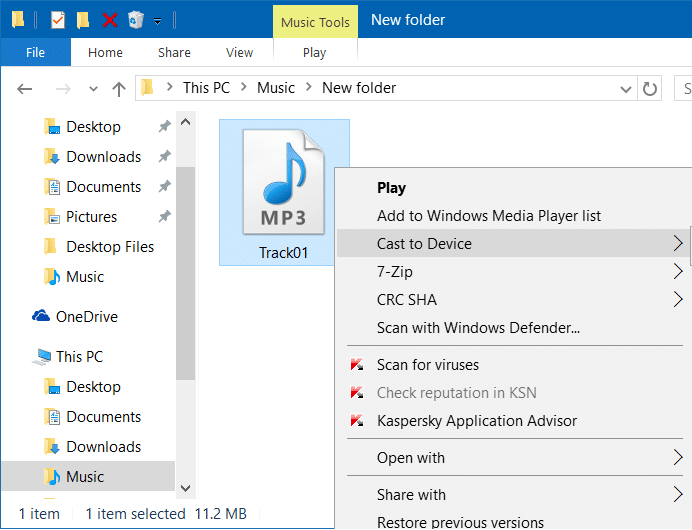Click the pin icon next to Desktop
This screenshot has width=692, height=530.
[x=165, y=126]
